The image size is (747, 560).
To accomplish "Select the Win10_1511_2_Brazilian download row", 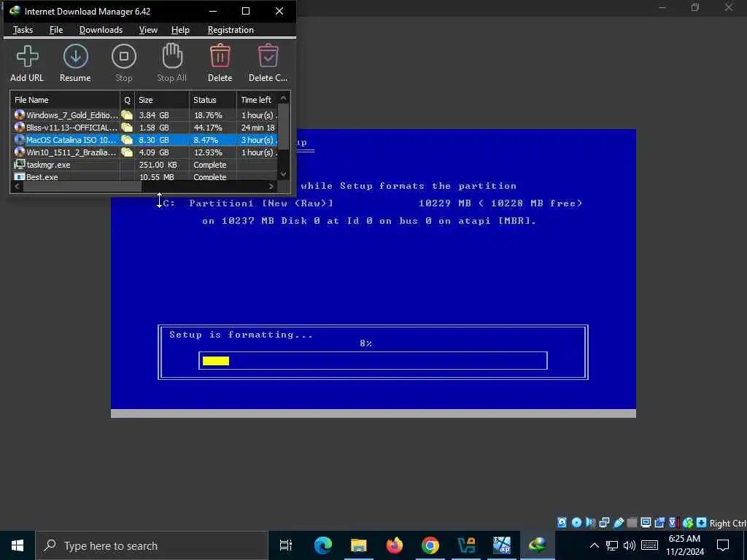I will click(144, 152).
